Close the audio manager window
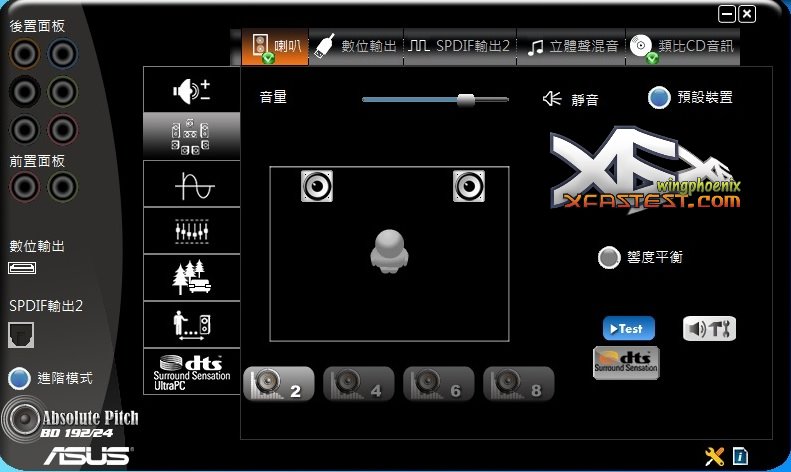Image resolution: width=791 pixels, height=472 pixels. (747, 14)
